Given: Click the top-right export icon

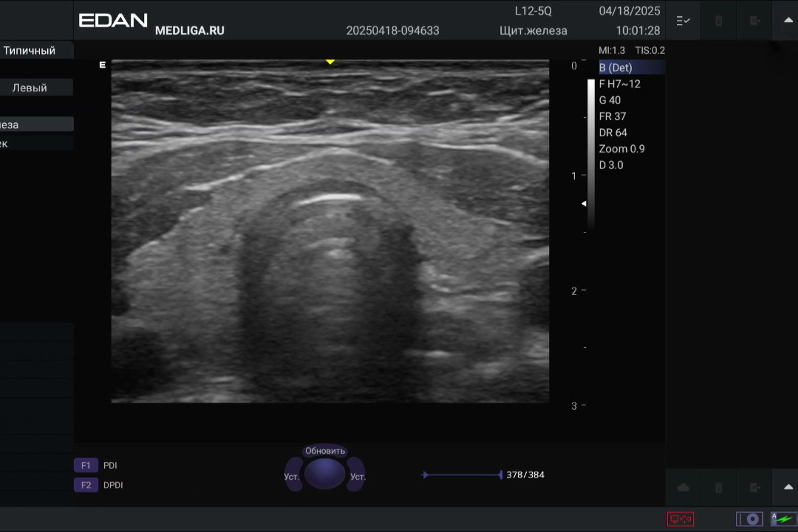Looking at the screenshot, I should (x=754, y=21).
